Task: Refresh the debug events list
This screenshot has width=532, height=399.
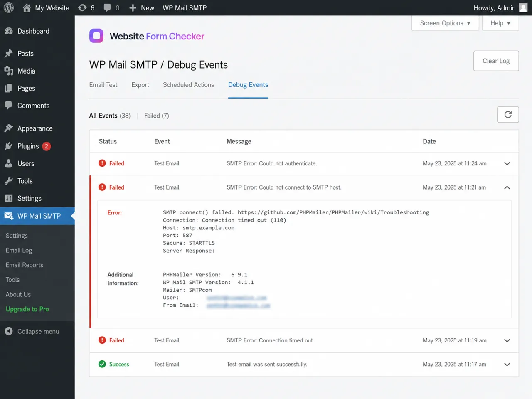Action: tap(508, 115)
